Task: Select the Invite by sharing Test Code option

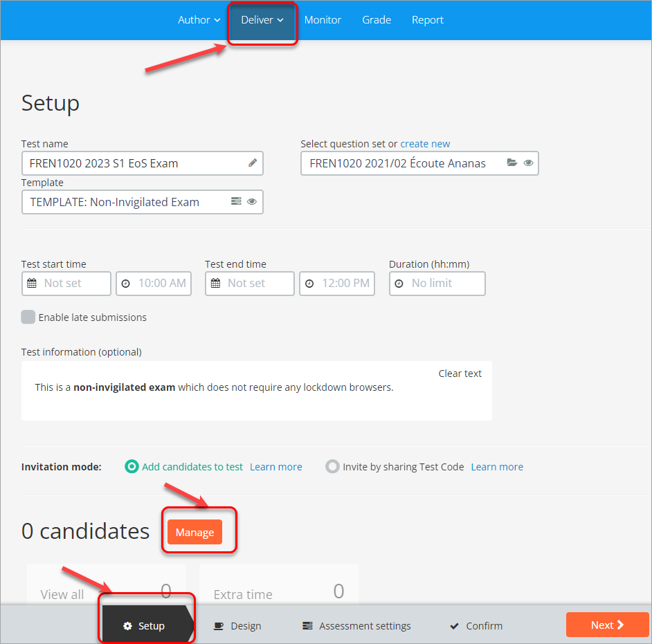Action: tap(332, 466)
